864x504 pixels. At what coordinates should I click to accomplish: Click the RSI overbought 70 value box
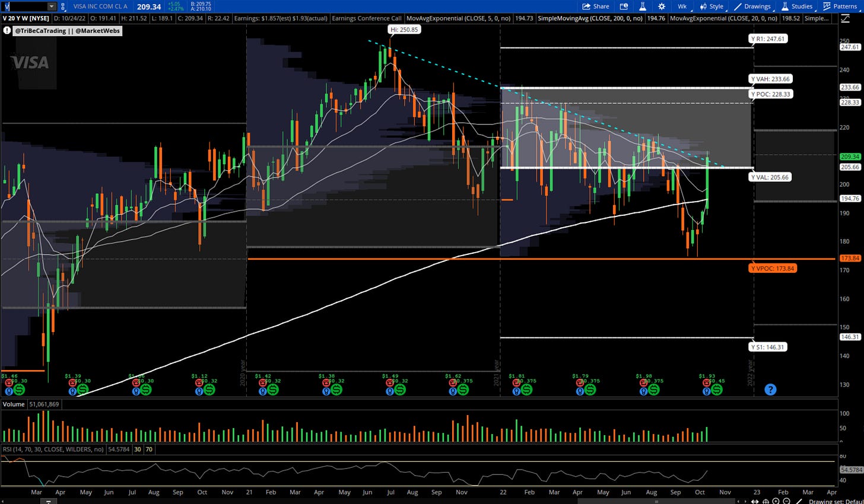click(149, 449)
